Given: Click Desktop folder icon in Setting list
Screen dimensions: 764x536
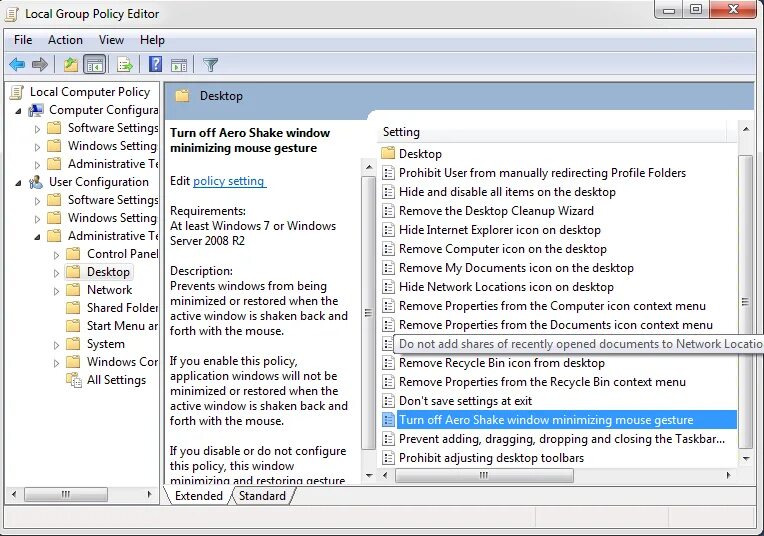Looking at the screenshot, I should point(388,153).
